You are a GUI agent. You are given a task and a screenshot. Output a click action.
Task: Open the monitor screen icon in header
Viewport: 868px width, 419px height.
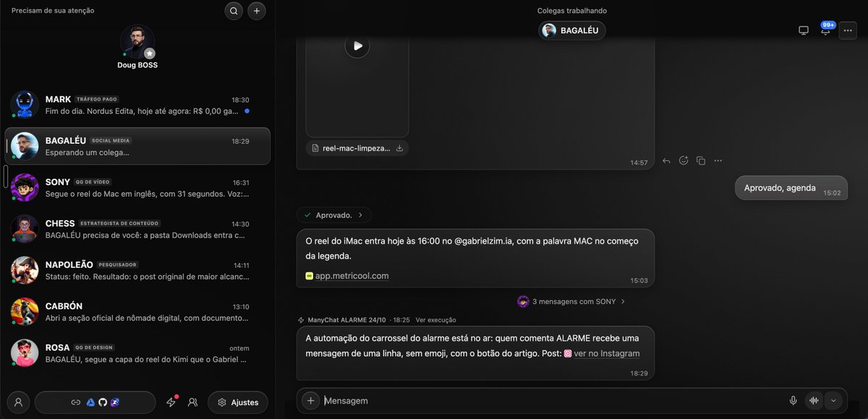tap(804, 30)
